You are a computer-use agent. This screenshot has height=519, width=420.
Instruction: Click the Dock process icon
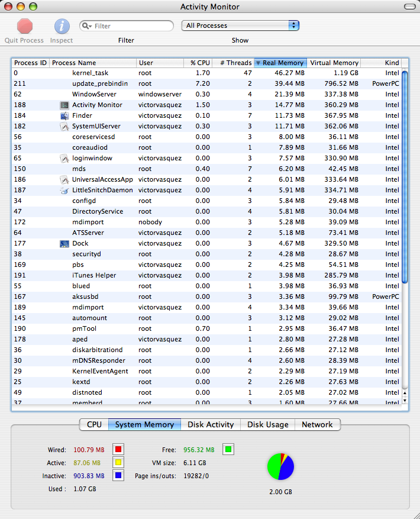pyautogui.click(x=64, y=244)
